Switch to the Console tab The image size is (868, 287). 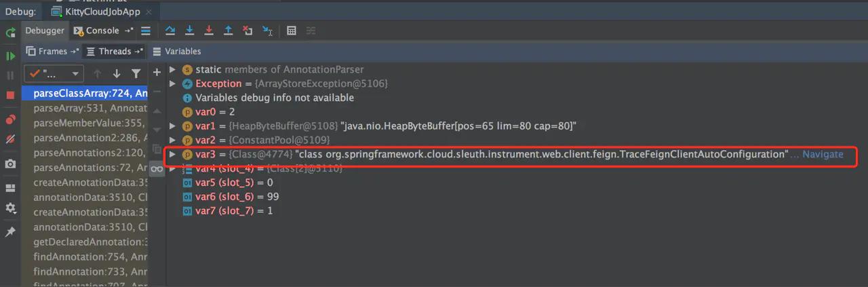102,31
